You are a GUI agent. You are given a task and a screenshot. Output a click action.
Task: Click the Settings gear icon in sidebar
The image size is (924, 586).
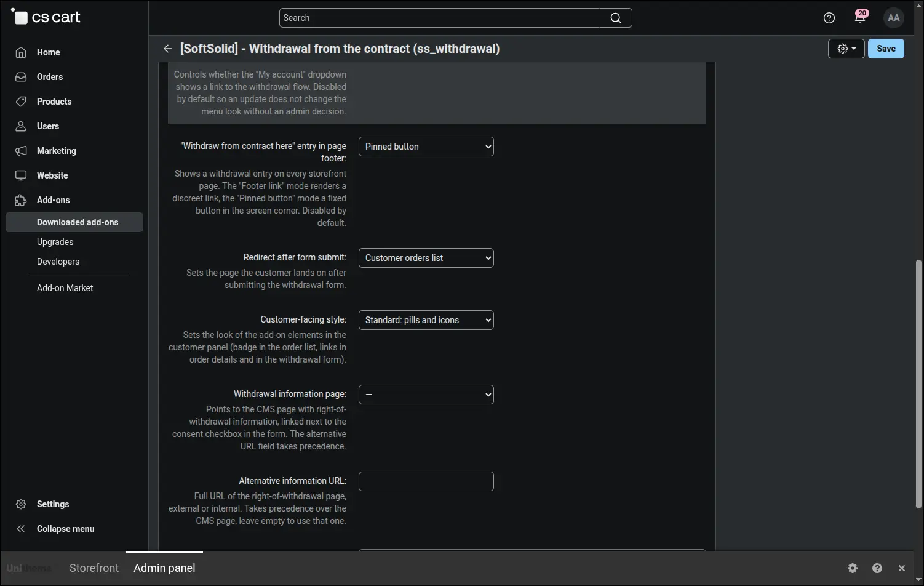click(x=21, y=504)
